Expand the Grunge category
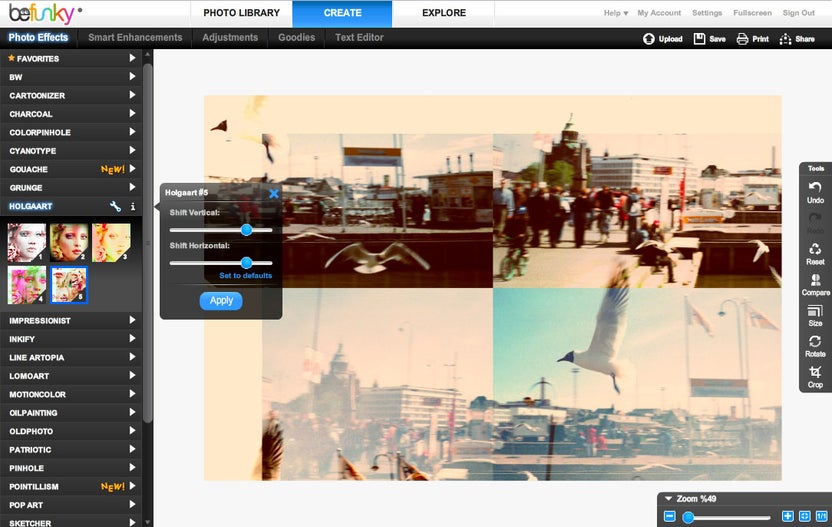 click(x=71, y=187)
